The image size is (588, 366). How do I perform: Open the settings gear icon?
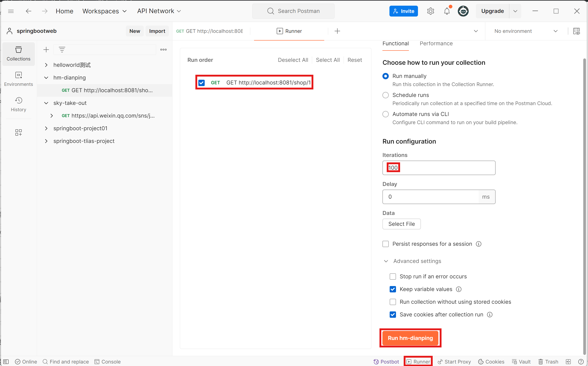[x=430, y=11]
